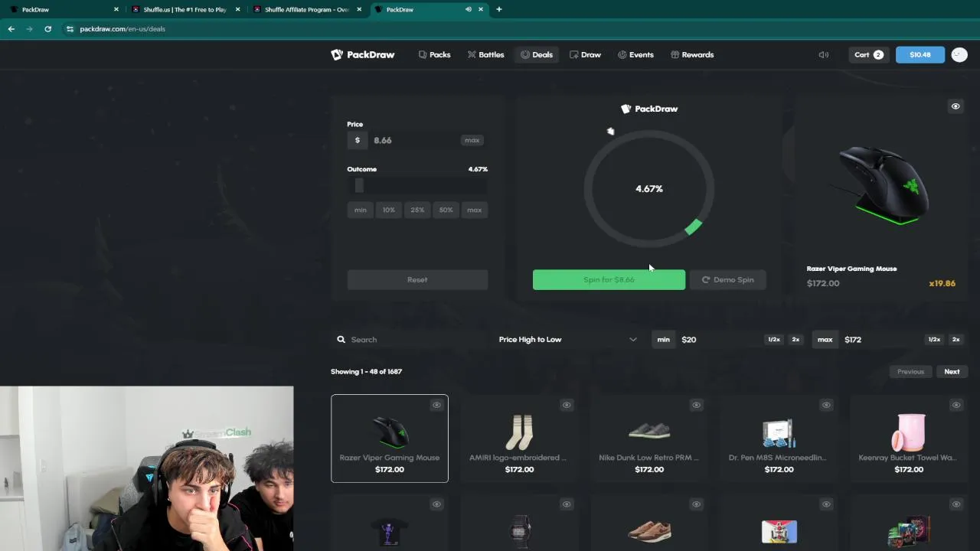Viewport: 980px width, 551px height.
Task: Set price to max in Price field
Action: pyautogui.click(x=472, y=140)
